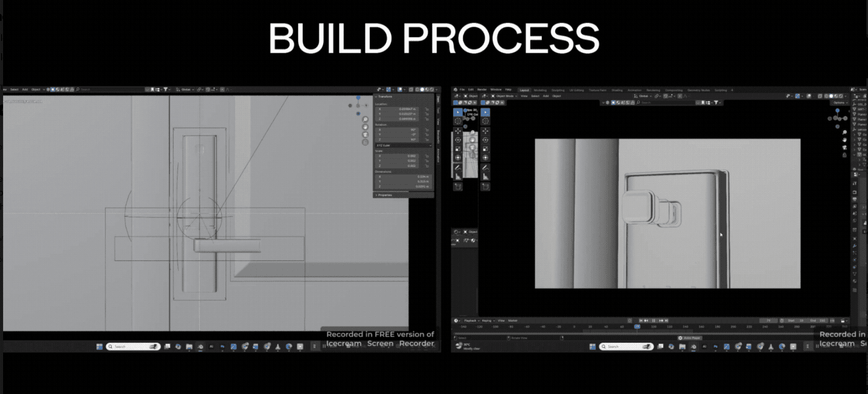The width and height of the screenshot is (868, 394).
Task: Open the Playback dropdown in the timeline
Action: 471,320
